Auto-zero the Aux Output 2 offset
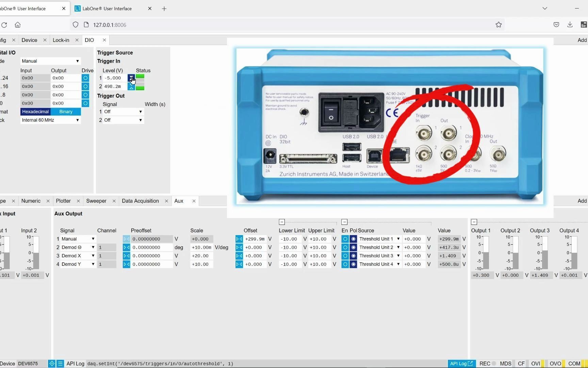 point(239,248)
